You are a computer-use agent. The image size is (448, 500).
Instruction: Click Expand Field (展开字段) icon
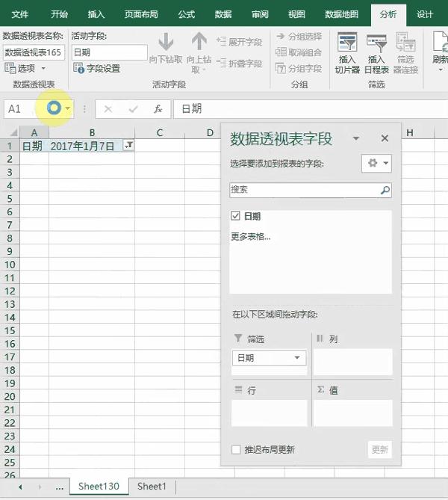click(221, 41)
